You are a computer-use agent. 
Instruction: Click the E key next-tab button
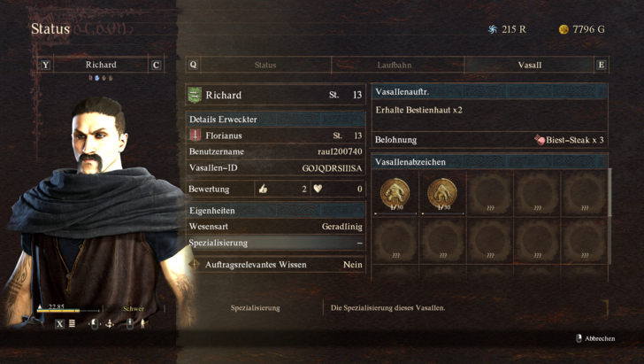tap(602, 65)
